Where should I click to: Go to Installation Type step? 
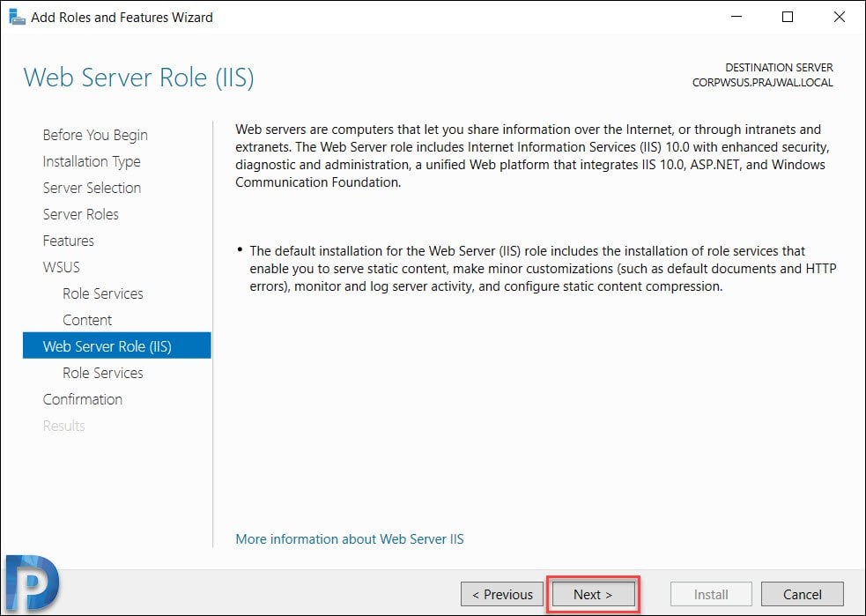tap(92, 161)
